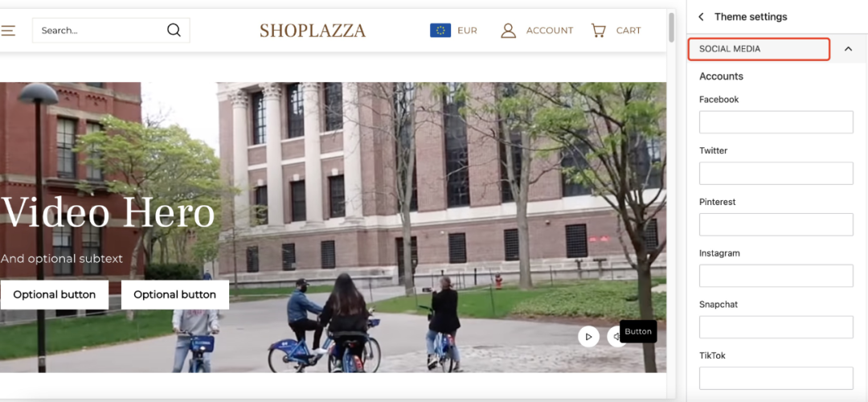Click the search magnifier icon
This screenshot has width=868, height=402.
pyautogui.click(x=174, y=30)
